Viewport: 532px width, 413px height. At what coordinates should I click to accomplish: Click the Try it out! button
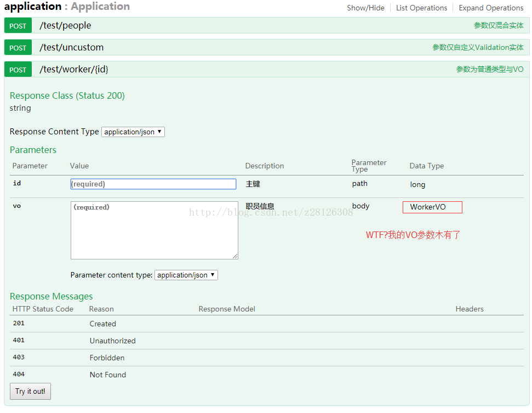[30, 391]
